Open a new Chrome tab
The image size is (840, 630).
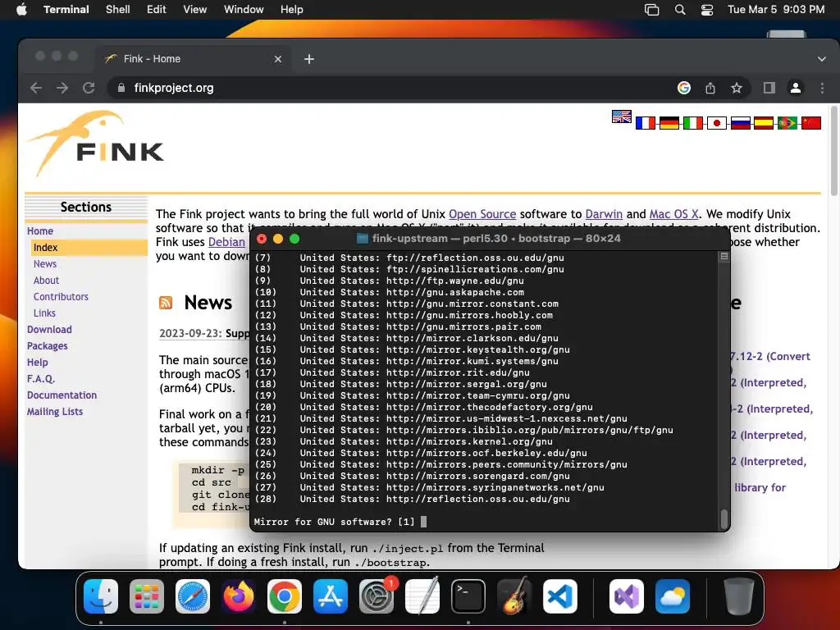coord(309,59)
